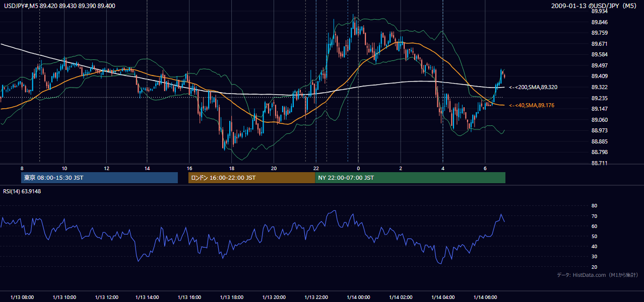Click the bottom time label 1/13 16:00
644x302 pixels.
[x=189, y=297]
